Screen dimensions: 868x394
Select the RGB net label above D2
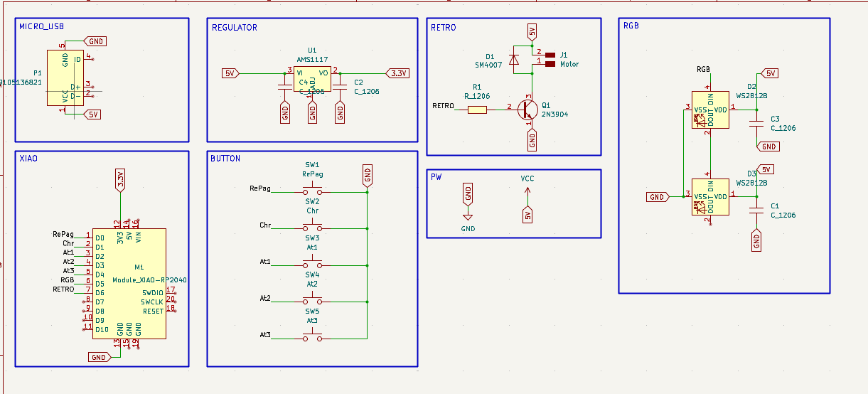coord(703,69)
